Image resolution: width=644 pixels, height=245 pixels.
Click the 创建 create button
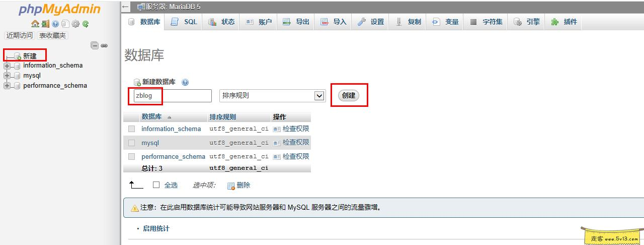tap(349, 96)
